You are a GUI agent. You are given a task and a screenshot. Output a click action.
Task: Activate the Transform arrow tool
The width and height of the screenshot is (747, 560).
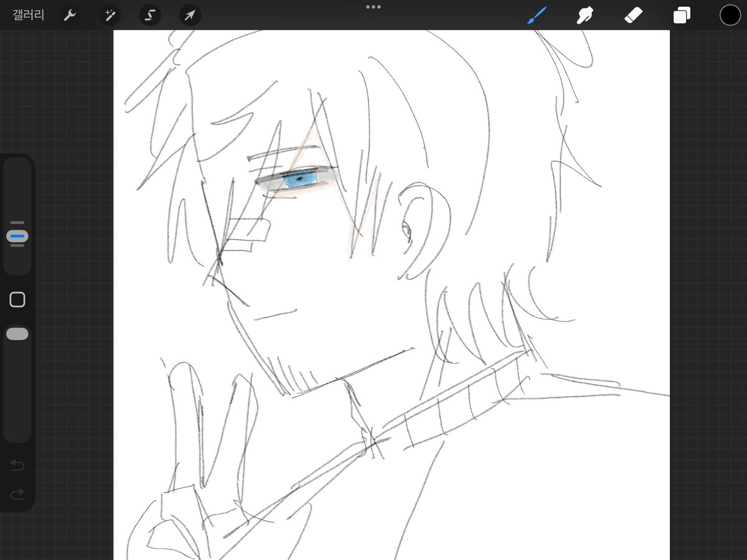tap(190, 15)
